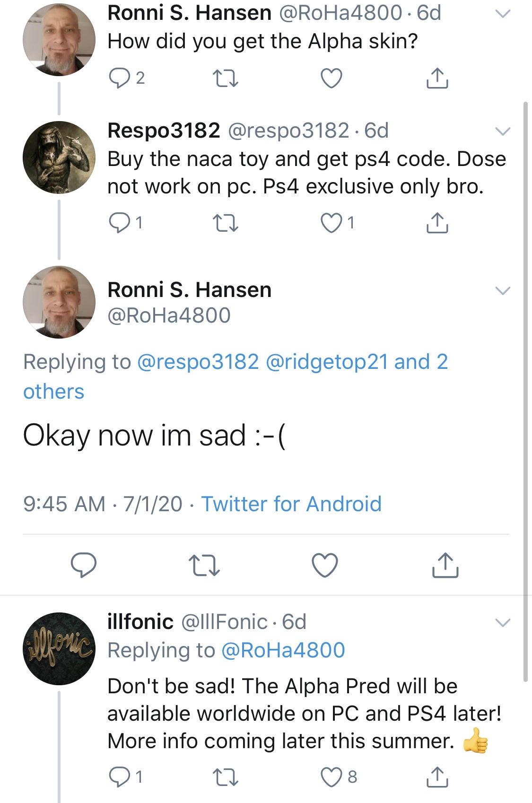This screenshot has height=803, width=532.
Task: Open illfonic's profile picture
Action: 59,649
